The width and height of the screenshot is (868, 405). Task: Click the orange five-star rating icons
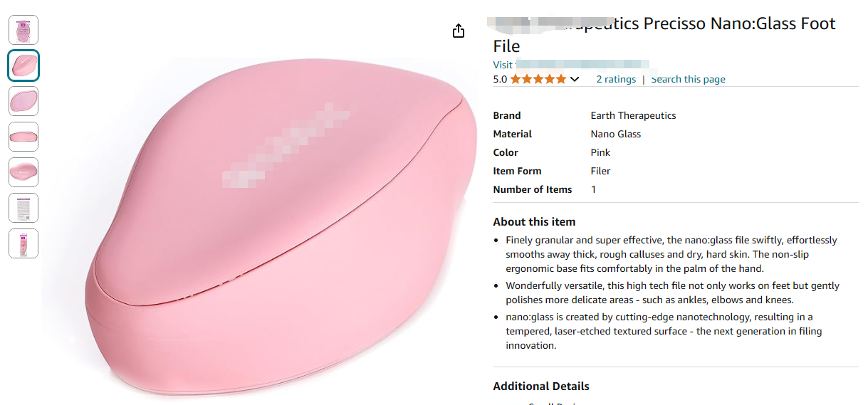(x=538, y=79)
